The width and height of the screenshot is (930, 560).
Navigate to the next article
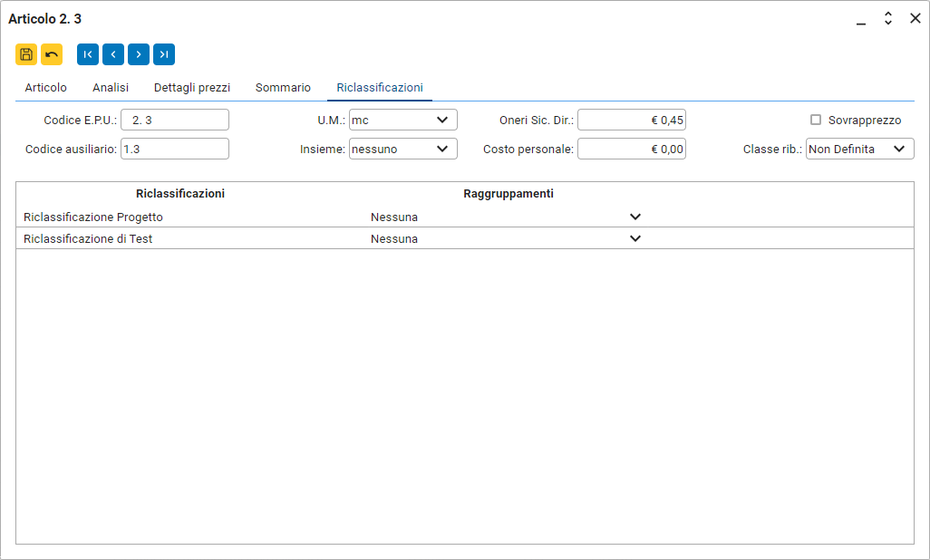point(139,54)
